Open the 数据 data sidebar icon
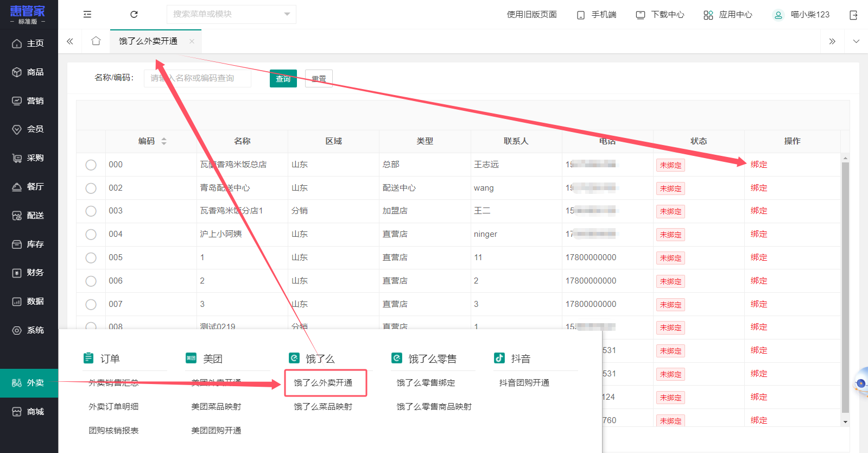 pos(17,301)
